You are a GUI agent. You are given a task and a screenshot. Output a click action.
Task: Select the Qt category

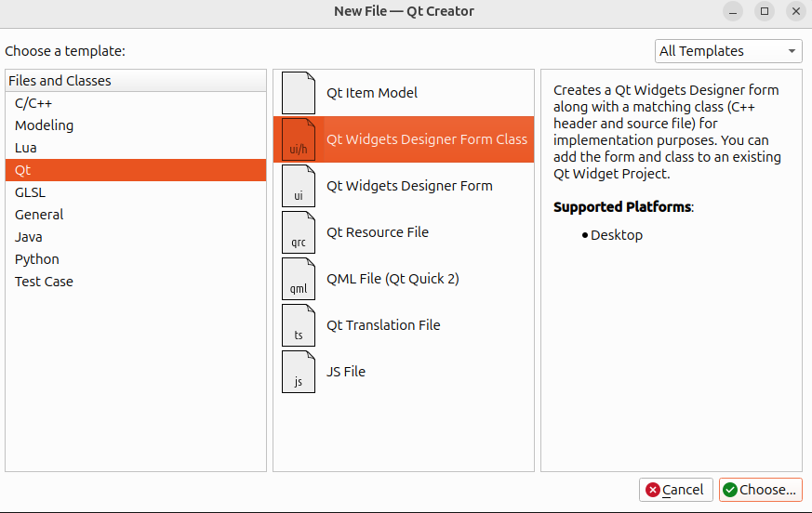tap(136, 170)
